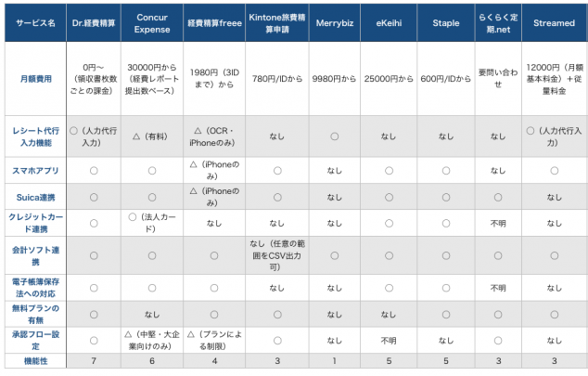Select Merrybiz's 機能性 score 1

pyautogui.click(x=335, y=361)
